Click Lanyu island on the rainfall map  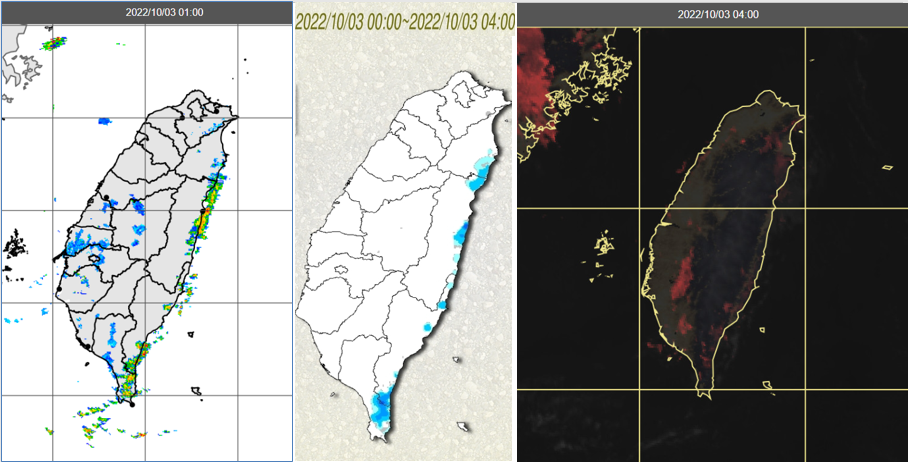coord(462,426)
